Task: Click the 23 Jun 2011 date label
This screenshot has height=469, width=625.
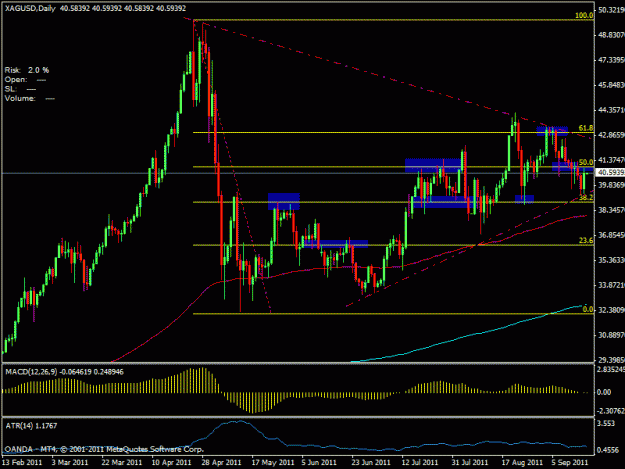Action: coord(371,463)
